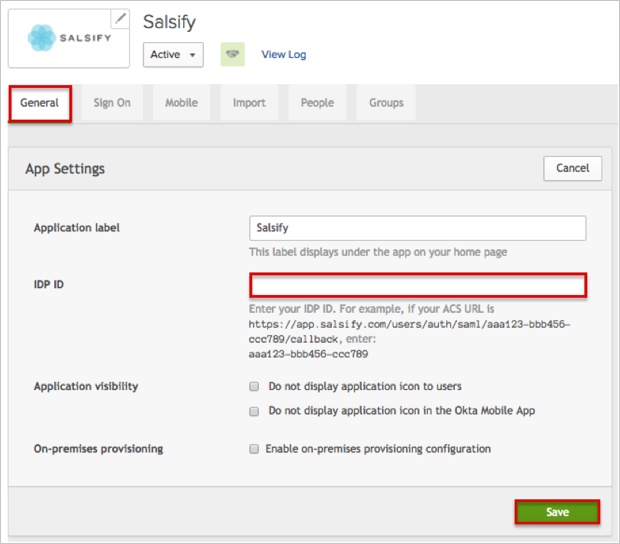Enable 'Do not display application icon to users'
The image size is (620, 544).
(x=255, y=386)
